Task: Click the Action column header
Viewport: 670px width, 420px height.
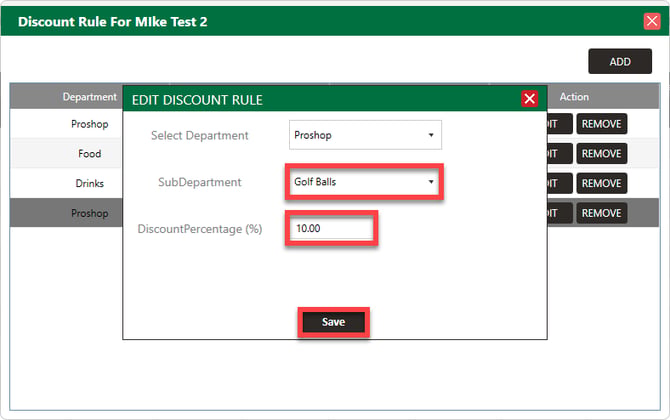Action: tap(574, 97)
